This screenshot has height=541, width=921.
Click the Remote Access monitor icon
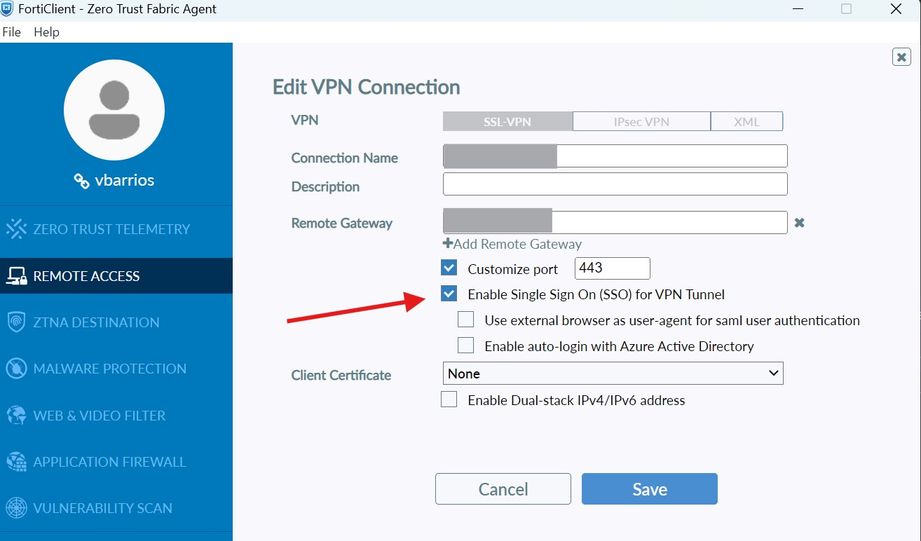pos(16,276)
